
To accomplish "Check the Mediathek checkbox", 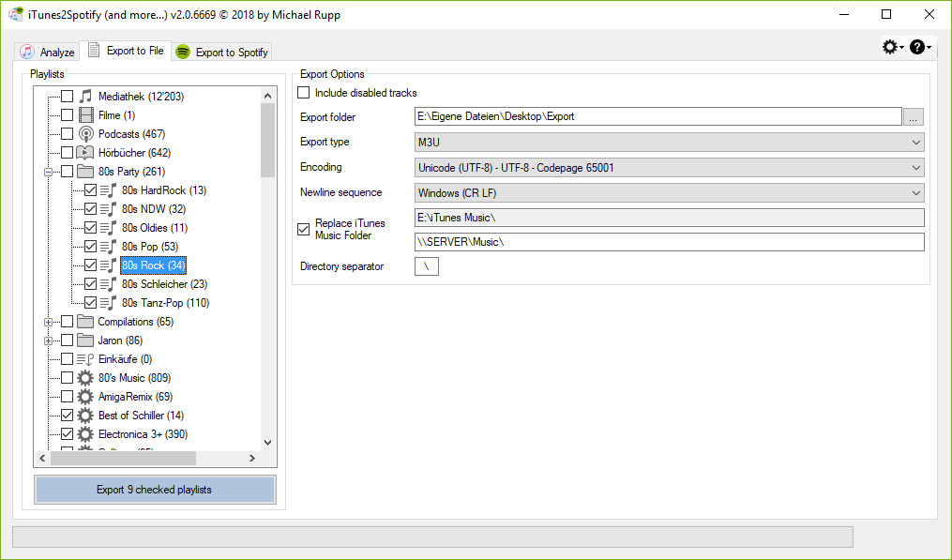I will [68, 96].
